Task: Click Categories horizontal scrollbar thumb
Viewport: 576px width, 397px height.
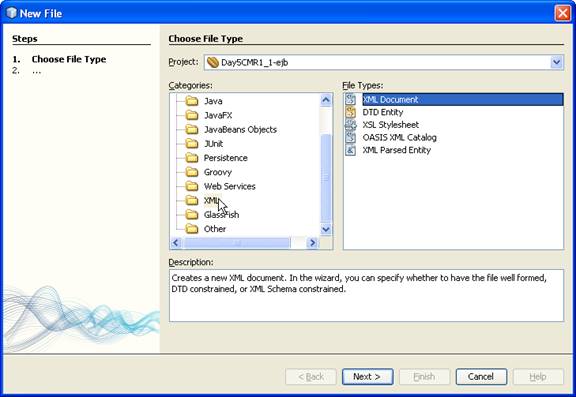Action: (x=237, y=242)
